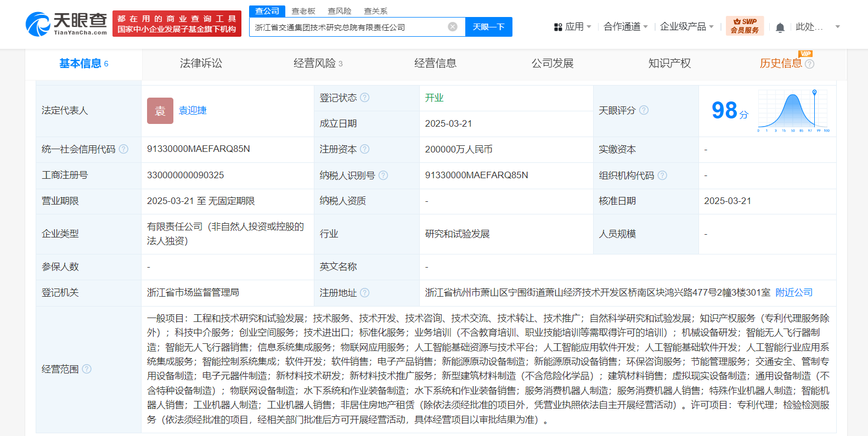Click help icon beside 天眼评分
The height and width of the screenshot is (436, 868).
644,110
